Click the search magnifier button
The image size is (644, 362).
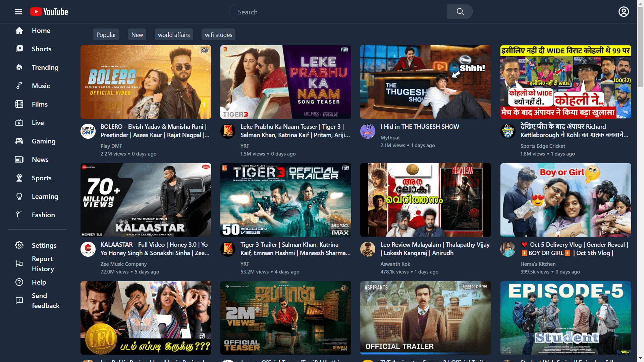pos(460,12)
